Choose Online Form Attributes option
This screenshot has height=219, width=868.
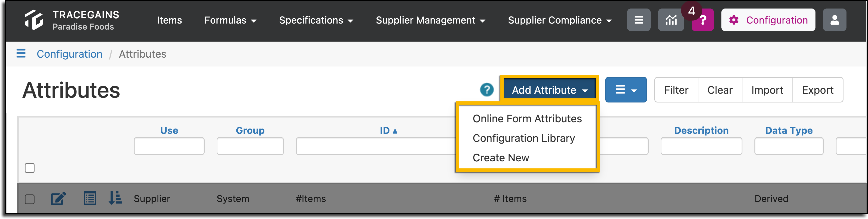tap(527, 119)
